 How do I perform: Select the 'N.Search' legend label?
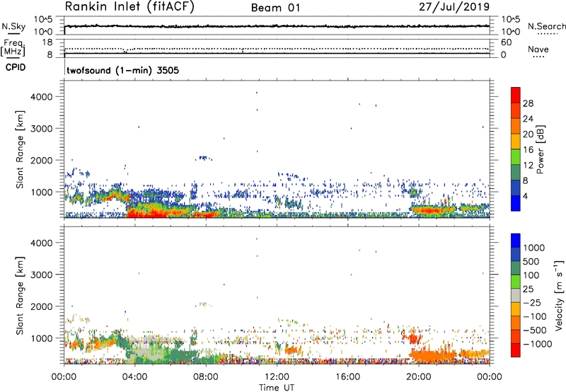[x=547, y=26]
